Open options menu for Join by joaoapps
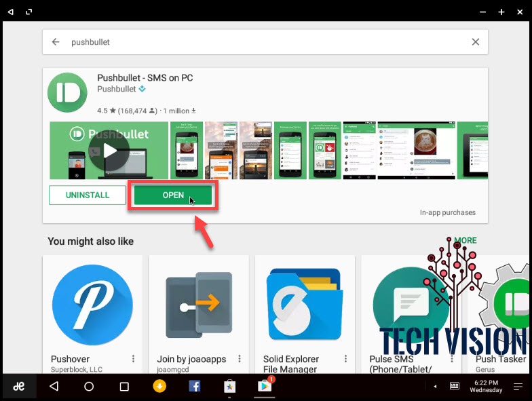 point(240,358)
